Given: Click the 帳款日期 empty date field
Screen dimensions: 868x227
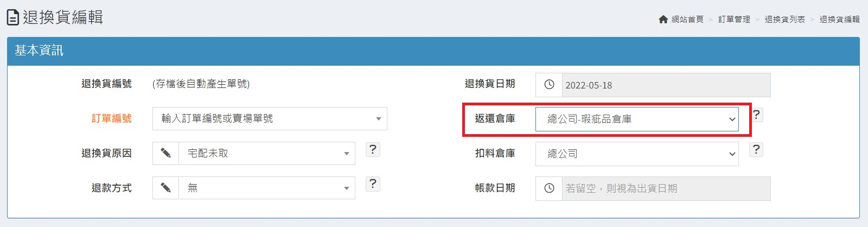Looking at the screenshot, I should (666, 188).
